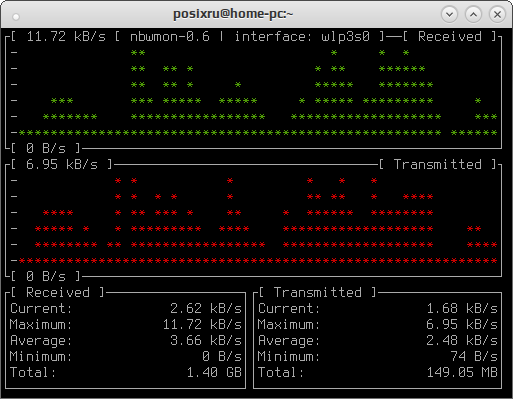Image resolution: width=513 pixels, height=399 pixels.
Task: Click the "Current:" label in Received panel
Action: click(41, 309)
